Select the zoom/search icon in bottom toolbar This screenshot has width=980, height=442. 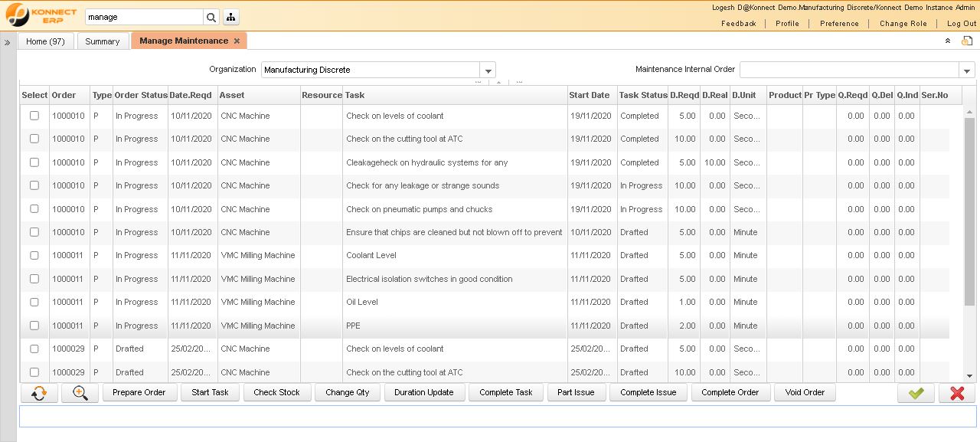80,392
